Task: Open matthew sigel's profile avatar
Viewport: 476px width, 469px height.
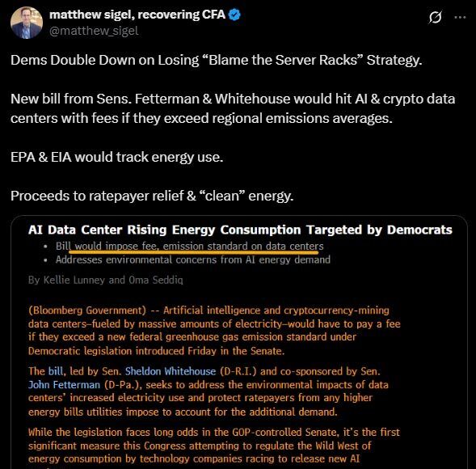Action: coord(27,23)
